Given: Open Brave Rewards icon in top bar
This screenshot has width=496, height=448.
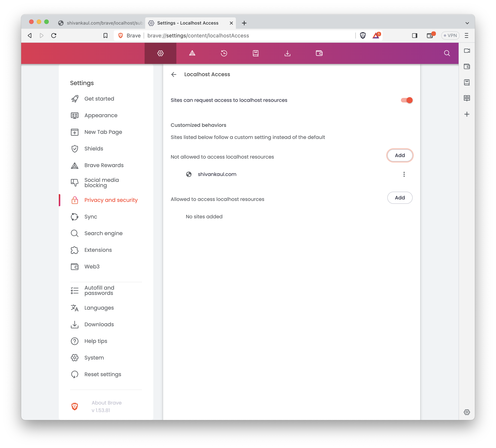Looking at the screenshot, I should [x=192, y=53].
